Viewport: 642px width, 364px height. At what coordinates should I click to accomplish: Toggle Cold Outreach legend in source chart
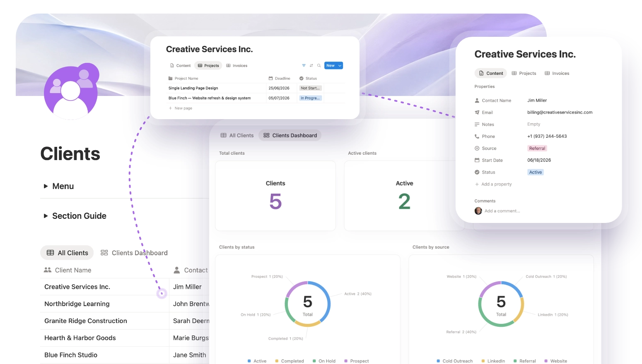point(455,361)
